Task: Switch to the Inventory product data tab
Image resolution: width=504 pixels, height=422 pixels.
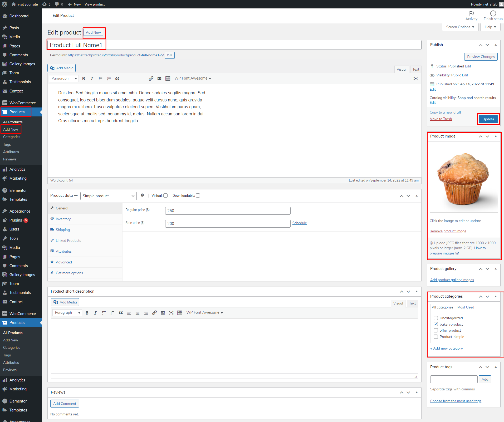Action: pyautogui.click(x=63, y=219)
